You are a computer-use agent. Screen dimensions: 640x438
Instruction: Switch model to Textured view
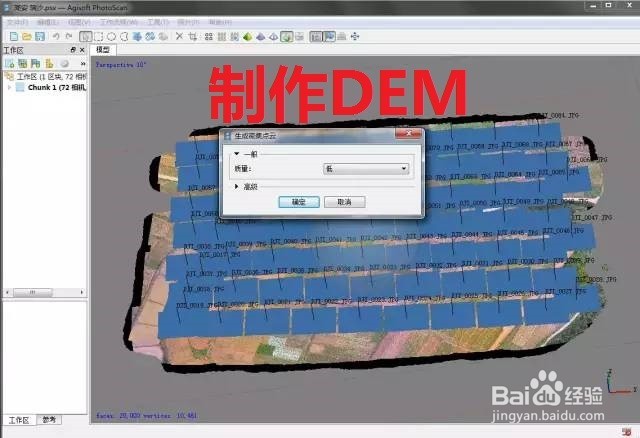(x=287, y=37)
